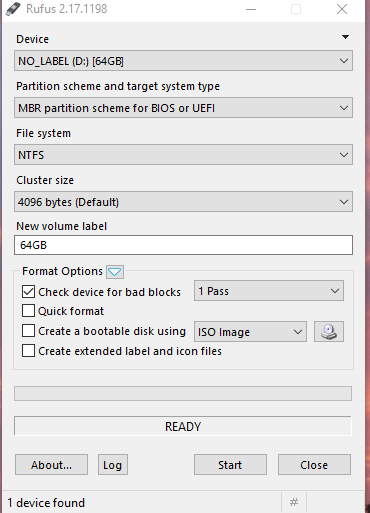This screenshot has width=370, height=513.
Task: Click the Start button
Action: (x=230, y=465)
